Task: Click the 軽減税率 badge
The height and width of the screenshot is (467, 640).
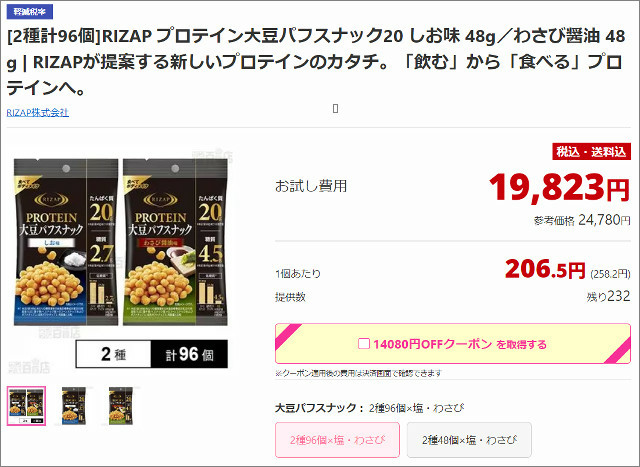Action: (x=30, y=12)
